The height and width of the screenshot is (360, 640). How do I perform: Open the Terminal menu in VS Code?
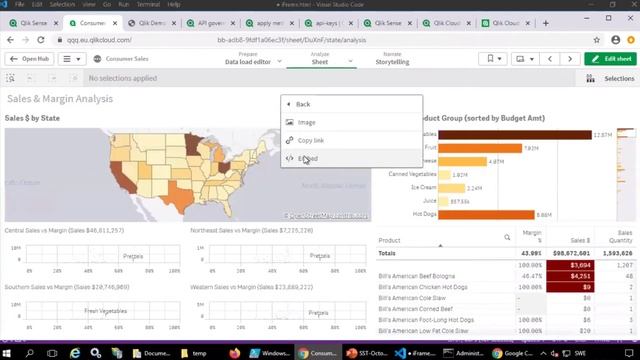coord(148,4)
